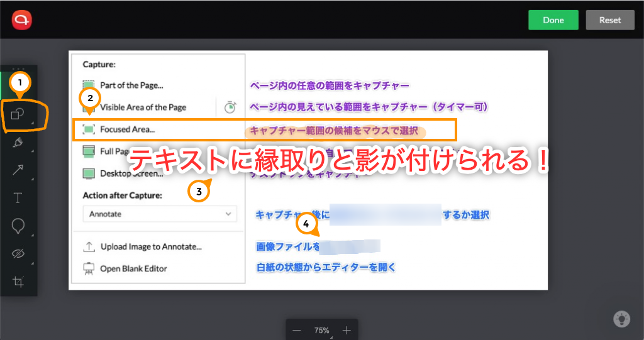This screenshot has width=644, height=340.
Task: Click the red app logo
Action: point(21,20)
